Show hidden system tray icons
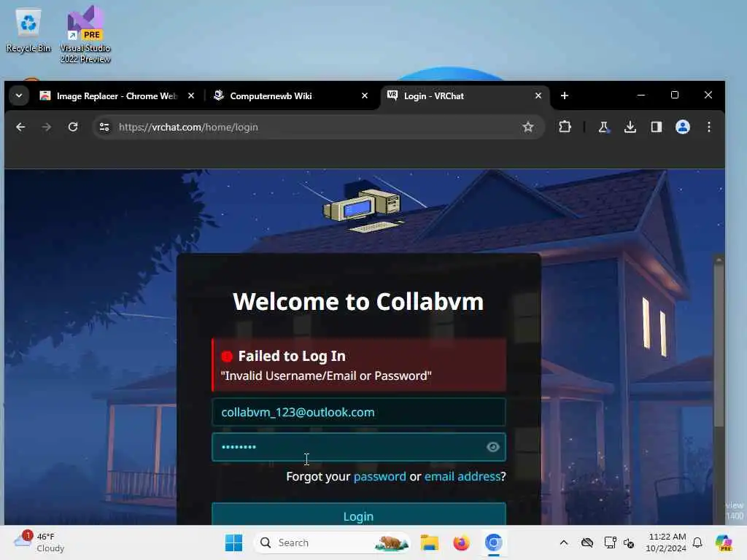747x560 pixels. 564,542
